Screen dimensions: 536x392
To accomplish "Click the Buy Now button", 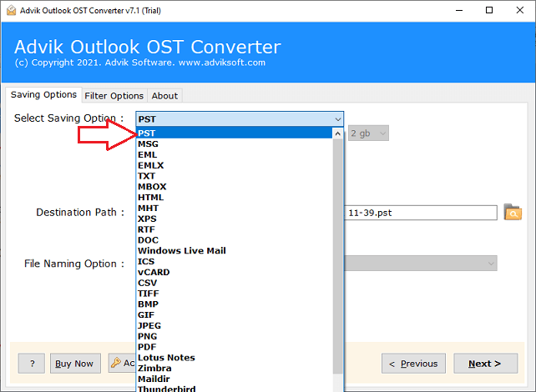I will click(x=73, y=364).
